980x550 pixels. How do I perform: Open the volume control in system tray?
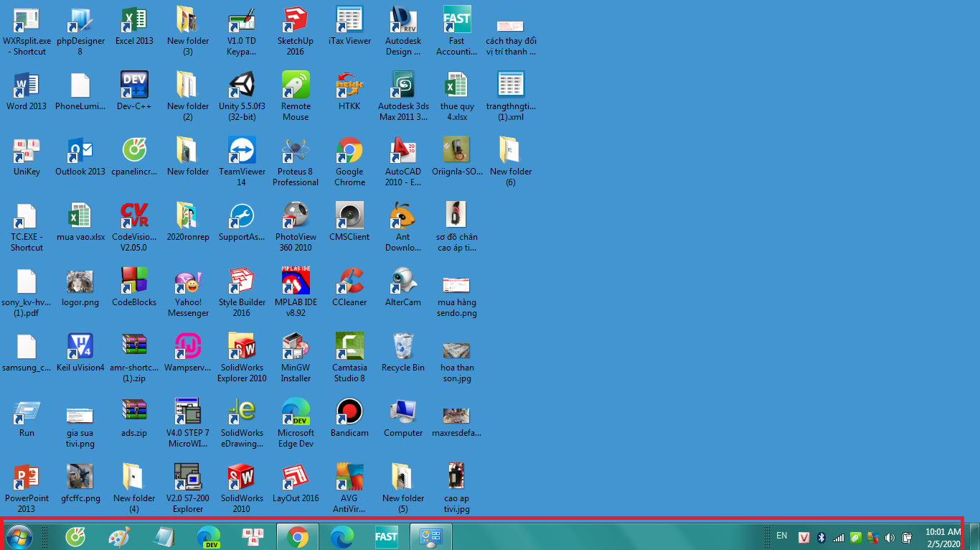click(890, 537)
